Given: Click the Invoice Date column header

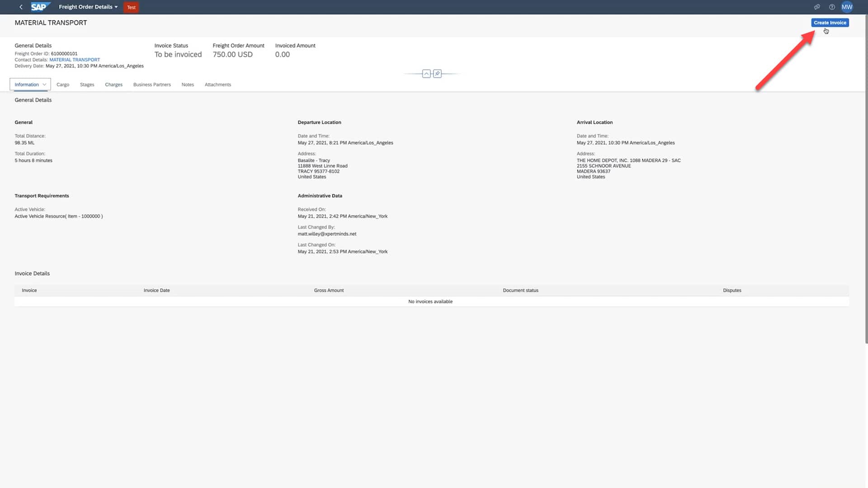Looking at the screenshot, I should [157, 291].
